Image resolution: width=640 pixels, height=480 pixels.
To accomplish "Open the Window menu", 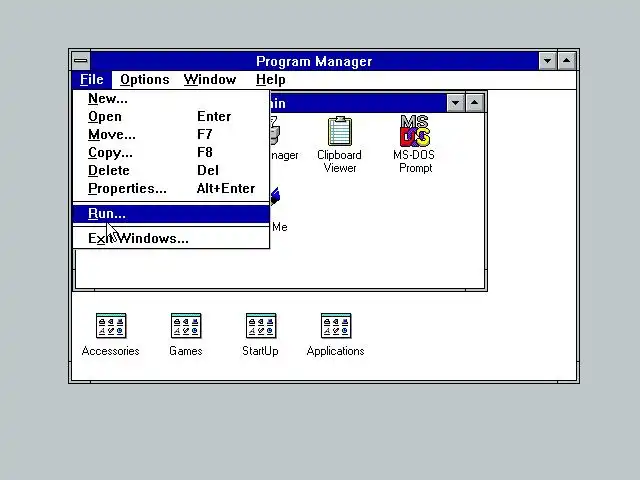I will [210, 80].
